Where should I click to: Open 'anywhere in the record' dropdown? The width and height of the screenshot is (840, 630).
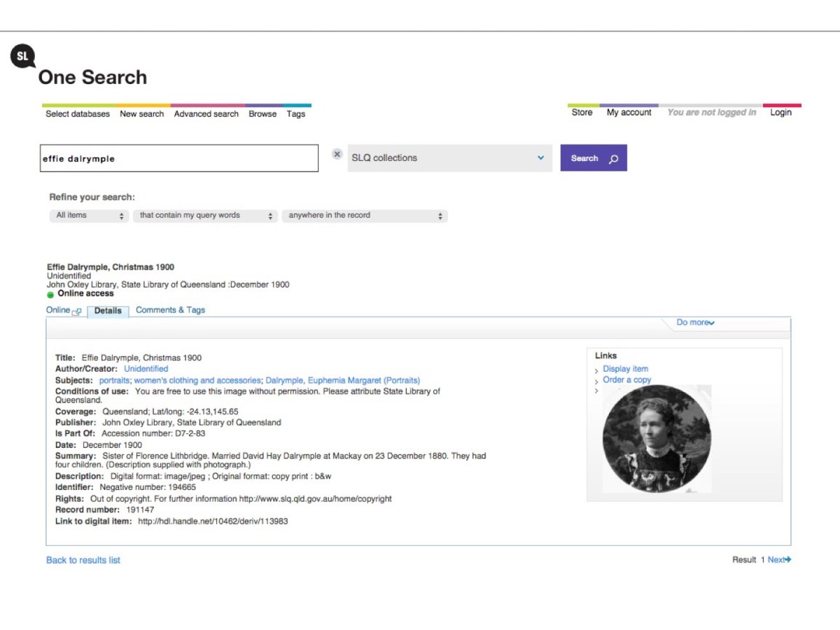pos(364,216)
